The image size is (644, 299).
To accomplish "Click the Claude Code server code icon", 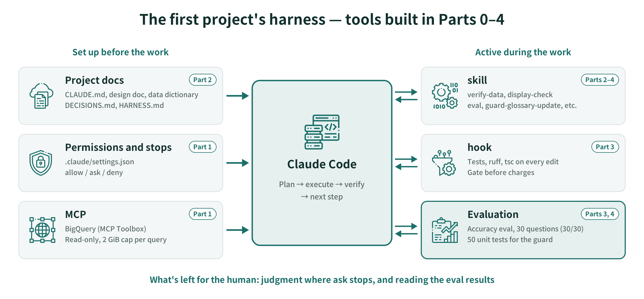I will tap(322, 132).
